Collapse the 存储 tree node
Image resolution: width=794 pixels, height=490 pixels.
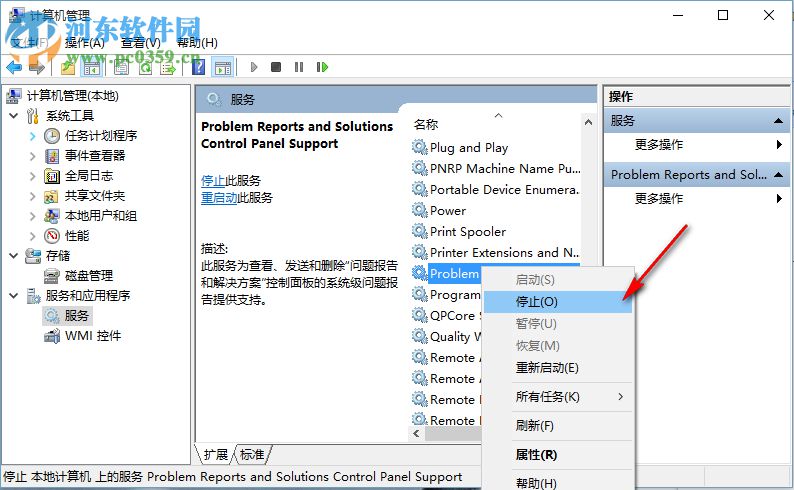click(x=14, y=256)
